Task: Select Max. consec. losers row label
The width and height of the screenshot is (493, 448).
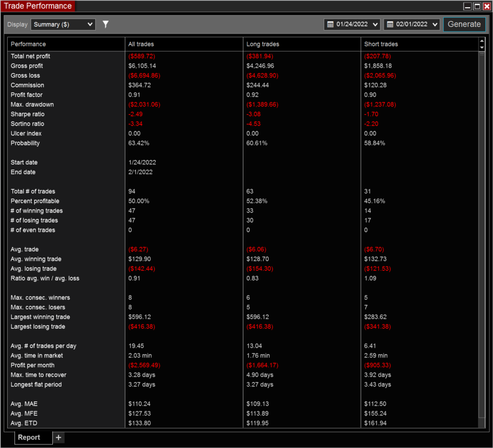Action: (38, 307)
